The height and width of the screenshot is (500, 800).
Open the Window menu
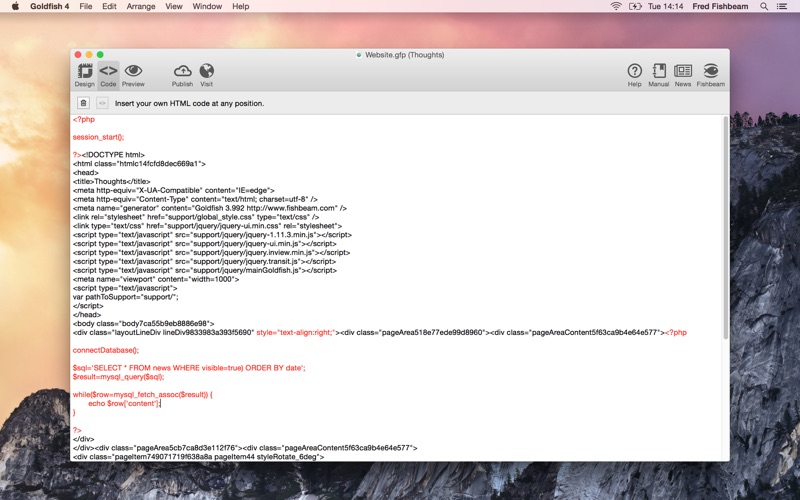[207, 6]
